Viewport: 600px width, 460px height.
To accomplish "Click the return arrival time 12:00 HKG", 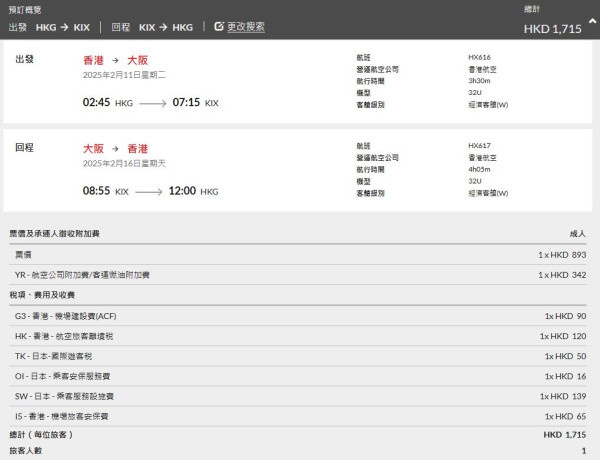I will pos(193,191).
